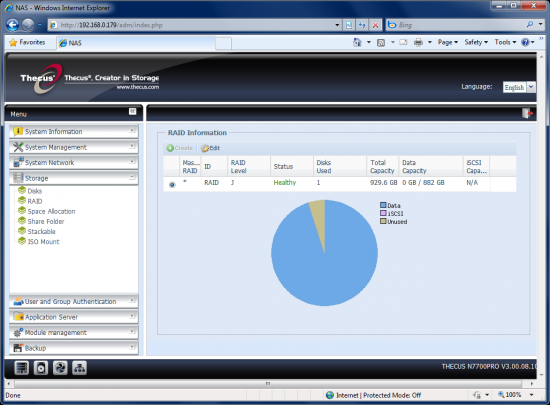Image resolution: width=550 pixels, height=405 pixels.
Task: Click the Bing search magnifier icon
Action: [530, 24]
